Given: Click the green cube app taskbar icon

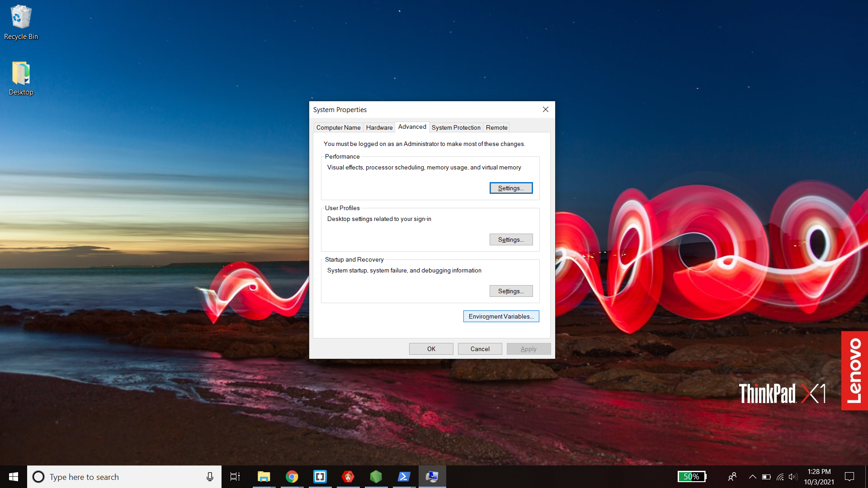Looking at the screenshot, I should coord(376,477).
